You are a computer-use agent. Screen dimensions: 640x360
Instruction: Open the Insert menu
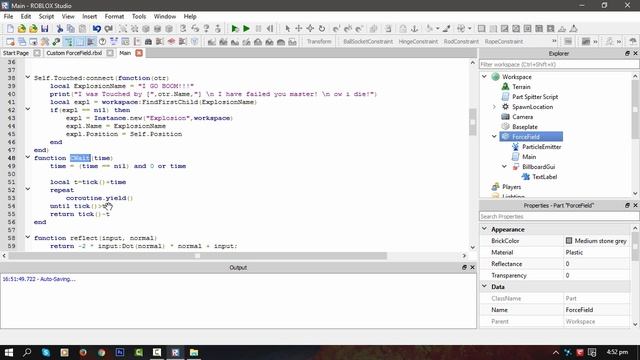pos(89,16)
